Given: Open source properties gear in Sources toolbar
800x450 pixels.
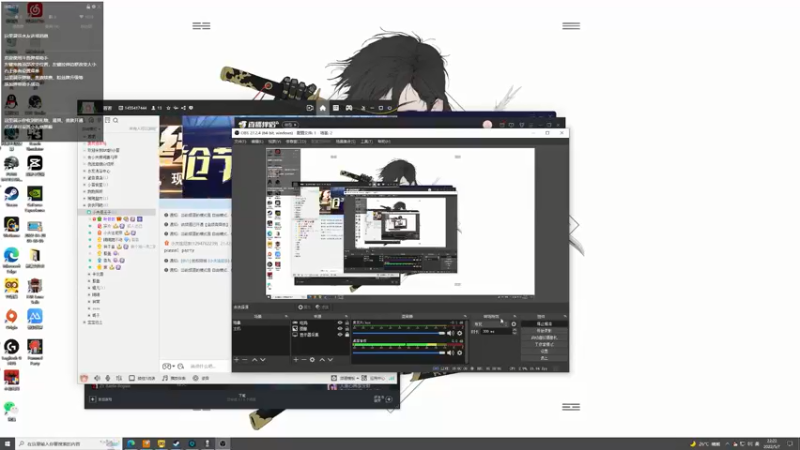Looking at the screenshot, I should [x=312, y=360].
